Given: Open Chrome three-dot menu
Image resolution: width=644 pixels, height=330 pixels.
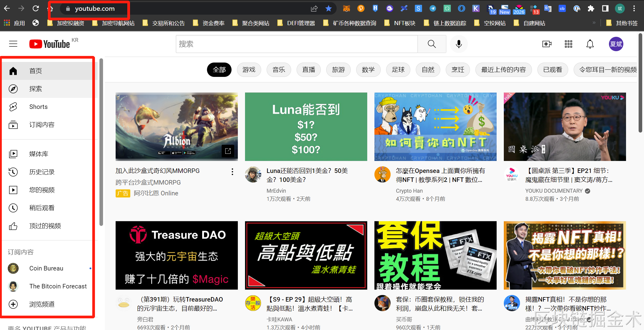Looking at the screenshot, I should point(634,8).
